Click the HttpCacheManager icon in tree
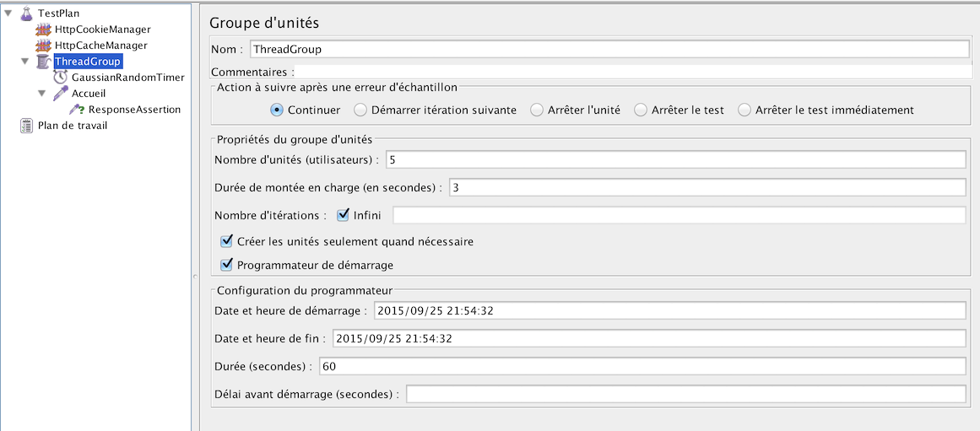The height and width of the screenshot is (431, 980). tap(43, 46)
